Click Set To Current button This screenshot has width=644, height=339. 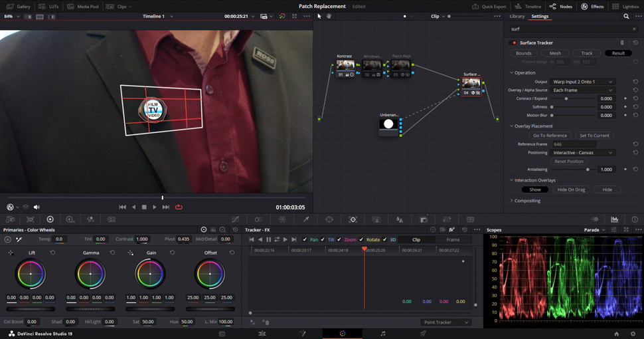(594, 136)
